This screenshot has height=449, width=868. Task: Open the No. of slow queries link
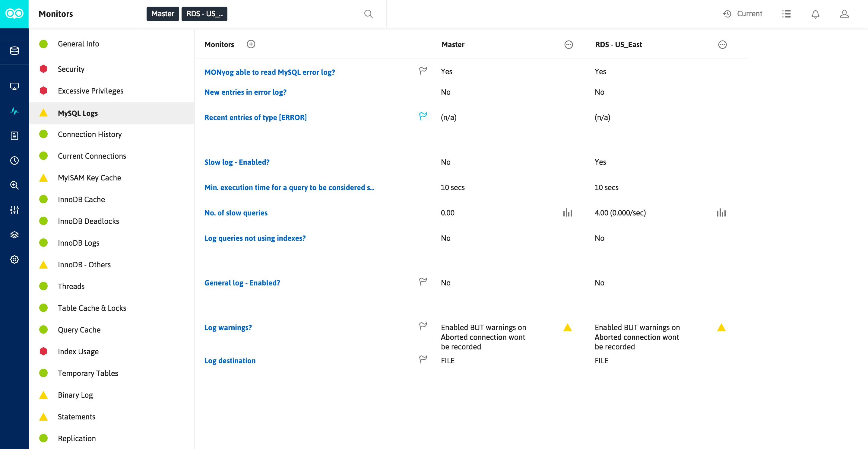coord(236,213)
